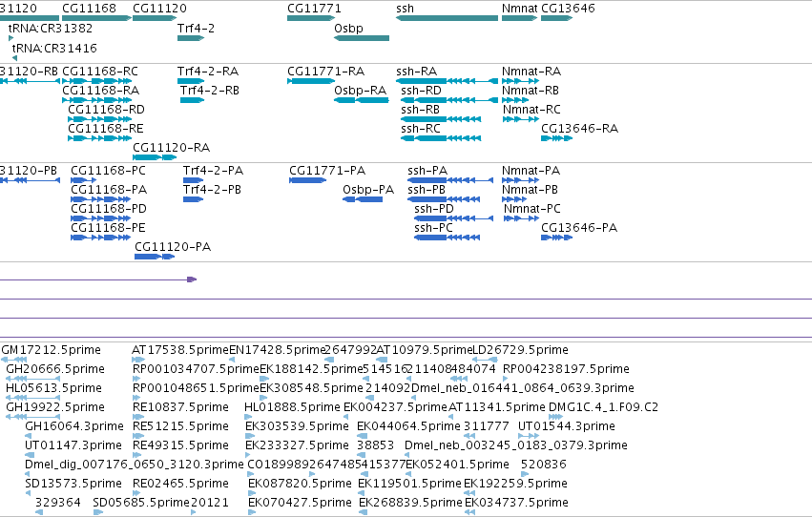Click protein CG11168-PA
The height and width of the screenshot is (517, 812).
pos(109,190)
